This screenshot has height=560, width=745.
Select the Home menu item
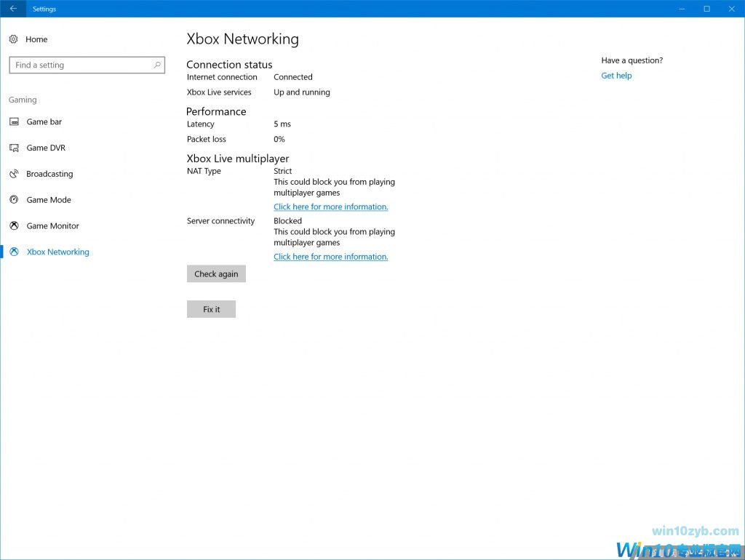tap(38, 39)
